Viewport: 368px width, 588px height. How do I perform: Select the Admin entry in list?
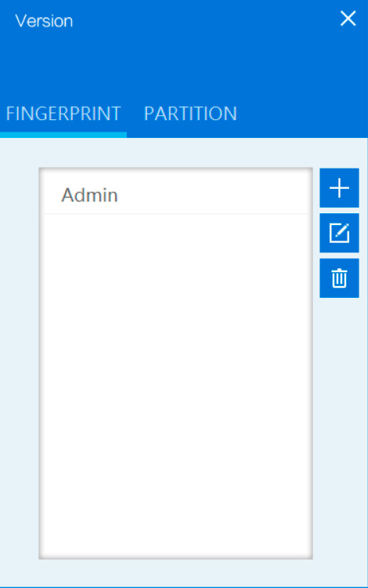175,195
